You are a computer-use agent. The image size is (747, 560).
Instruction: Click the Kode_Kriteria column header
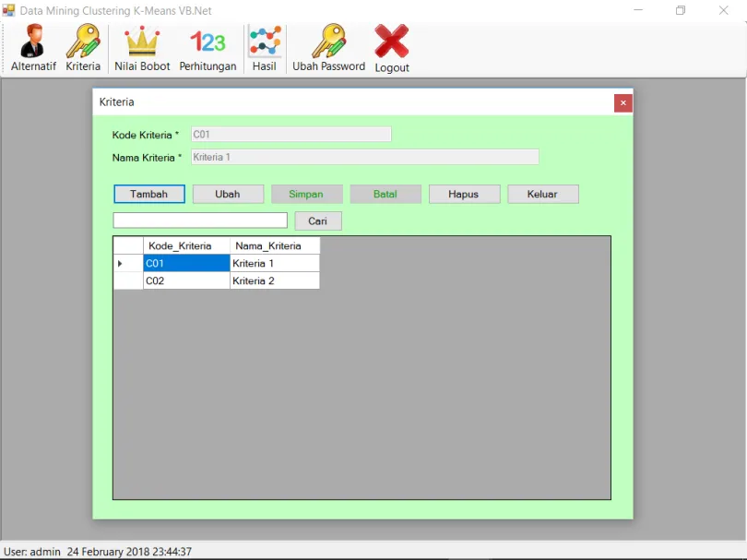coord(186,245)
